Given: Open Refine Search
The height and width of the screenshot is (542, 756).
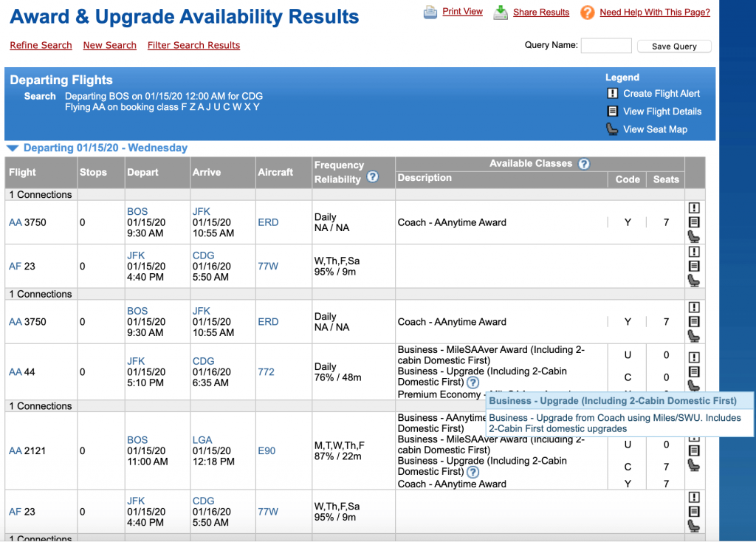Looking at the screenshot, I should tap(41, 45).
